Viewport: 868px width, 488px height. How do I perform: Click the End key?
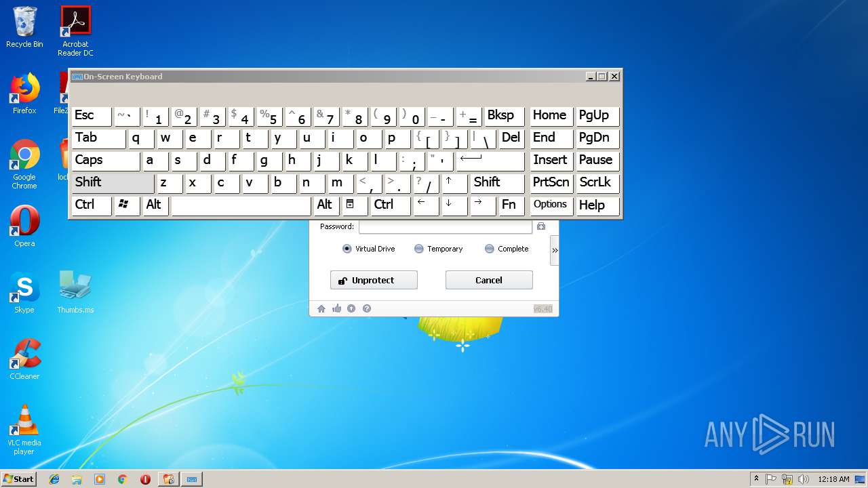click(x=551, y=138)
